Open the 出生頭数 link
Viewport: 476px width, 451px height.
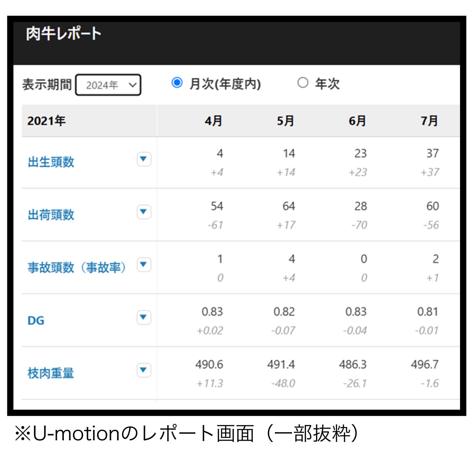[x=51, y=162]
